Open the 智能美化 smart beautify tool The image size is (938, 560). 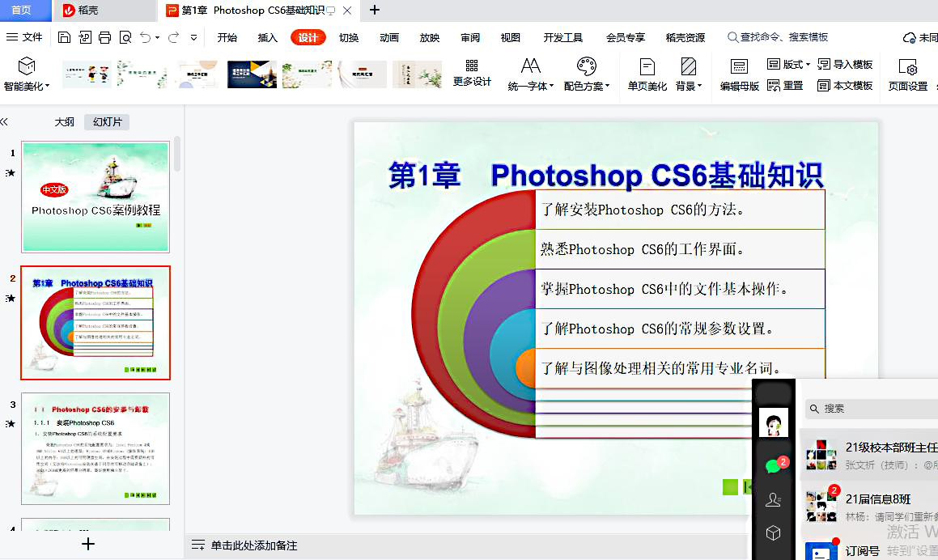pos(27,74)
